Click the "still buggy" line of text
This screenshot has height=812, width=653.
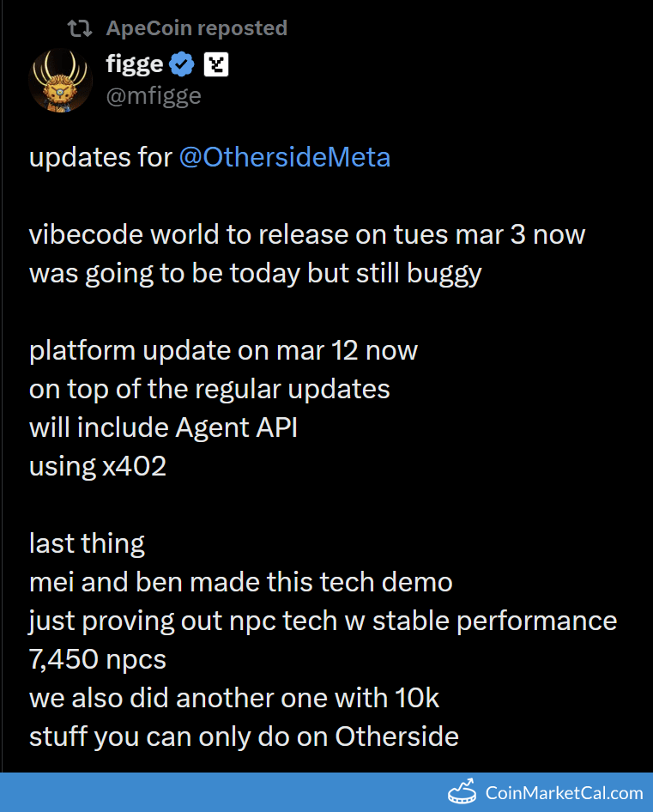tap(255, 273)
